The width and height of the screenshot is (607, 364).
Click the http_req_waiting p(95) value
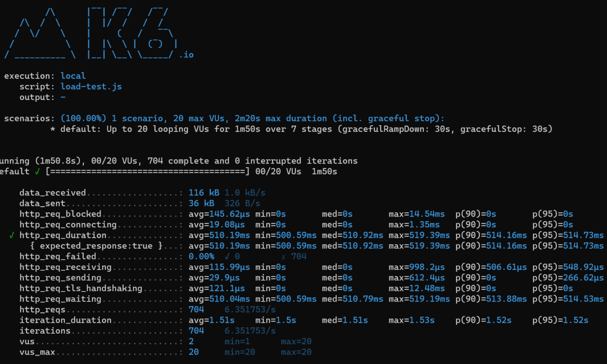568,299
